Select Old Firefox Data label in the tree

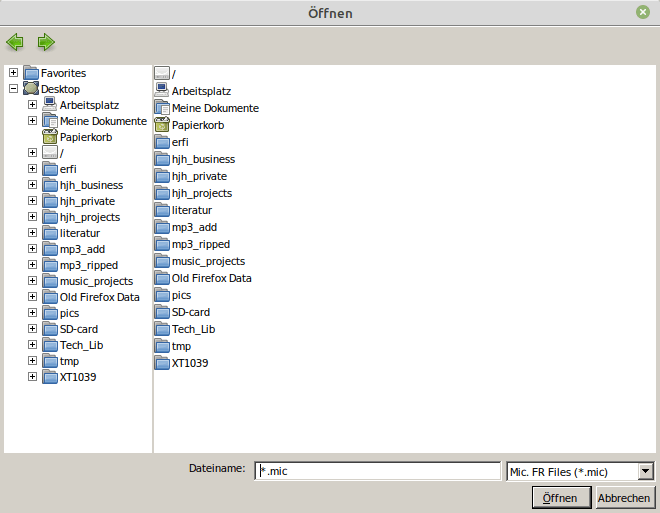coord(99,297)
